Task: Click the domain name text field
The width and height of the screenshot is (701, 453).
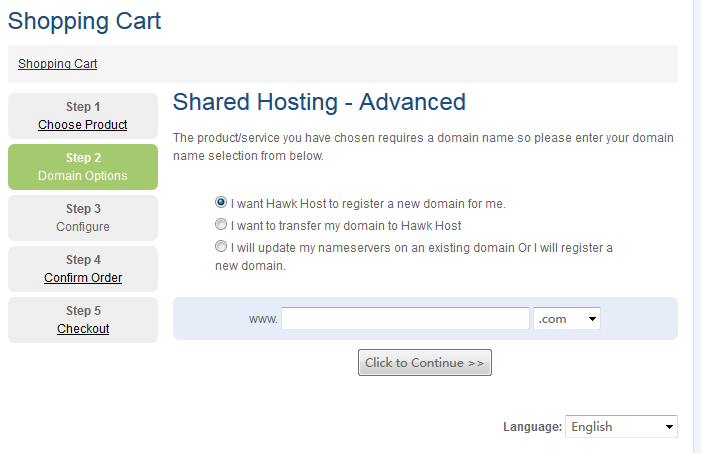Action: click(405, 319)
